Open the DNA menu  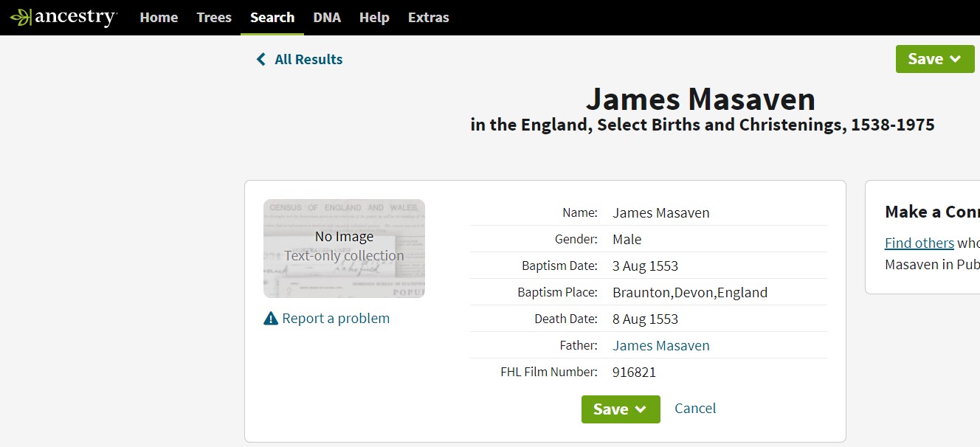click(327, 17)
